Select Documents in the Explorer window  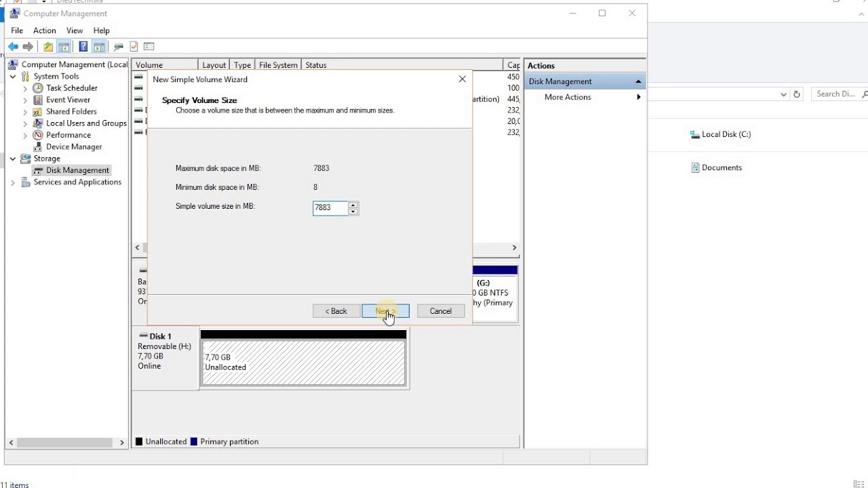(x=716, y=167)
